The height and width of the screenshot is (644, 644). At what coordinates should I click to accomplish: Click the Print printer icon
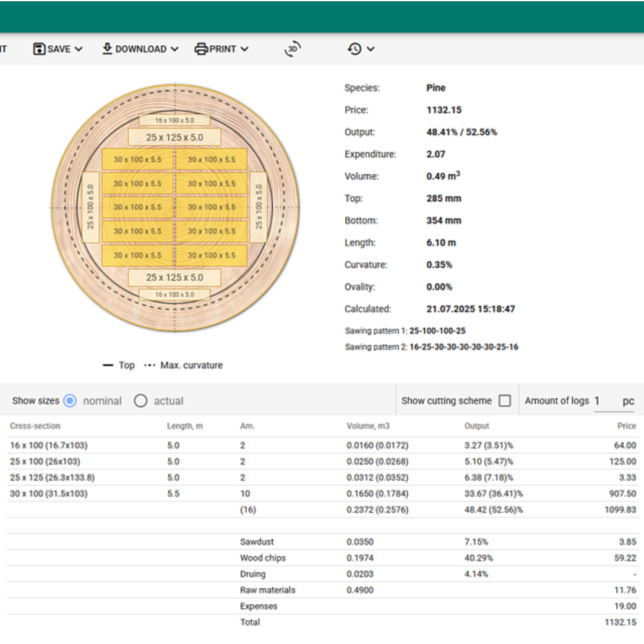201,49
